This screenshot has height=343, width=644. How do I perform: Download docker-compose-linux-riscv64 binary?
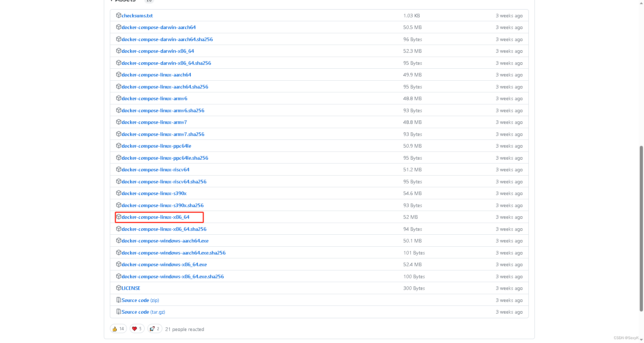pyautogui.click(x=156, y=170)
